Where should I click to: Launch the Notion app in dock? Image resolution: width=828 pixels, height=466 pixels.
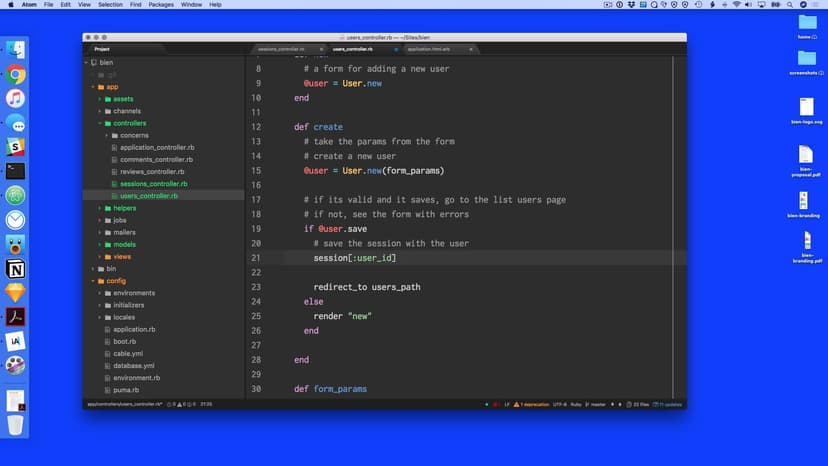15,269
